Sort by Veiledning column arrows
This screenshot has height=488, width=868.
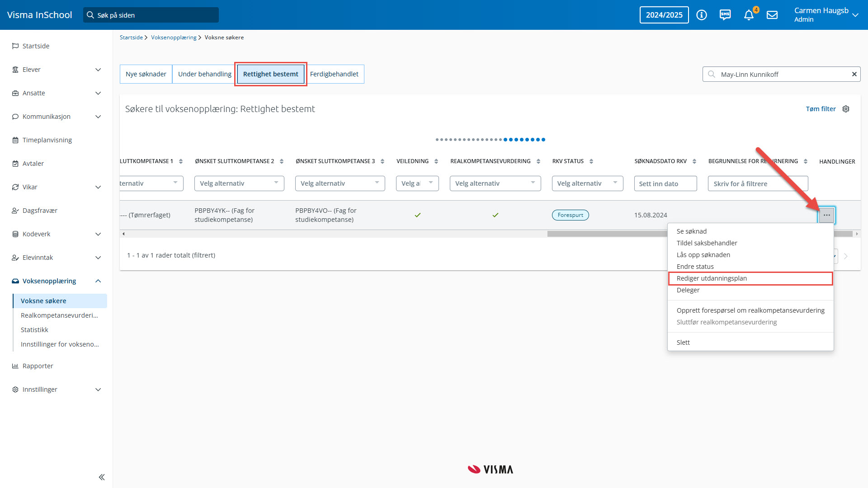pos(436,161)
